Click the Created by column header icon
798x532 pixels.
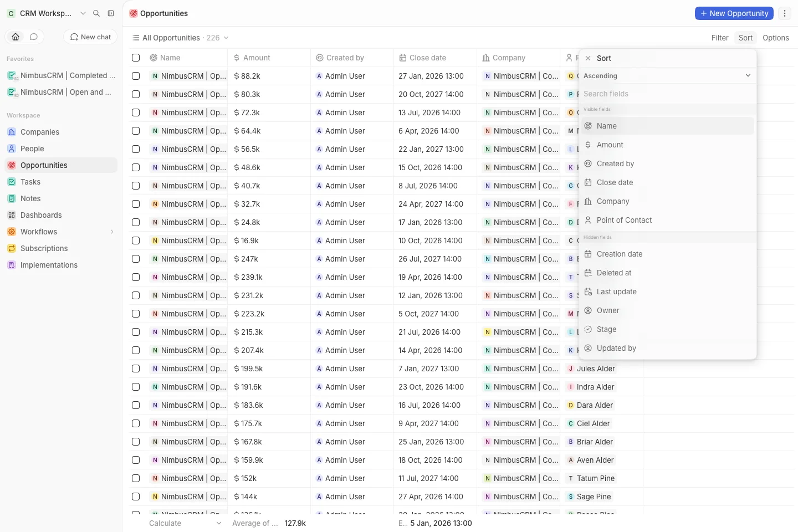[320, 58]
